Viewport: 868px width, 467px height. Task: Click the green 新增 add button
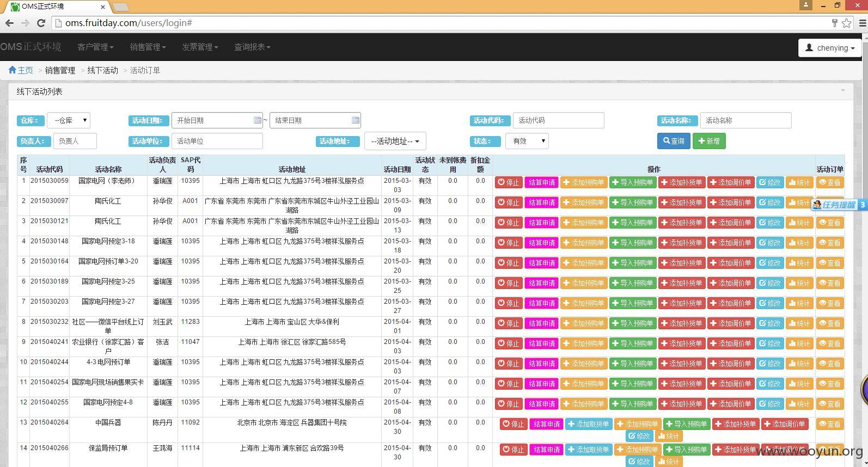coord(709,141)
